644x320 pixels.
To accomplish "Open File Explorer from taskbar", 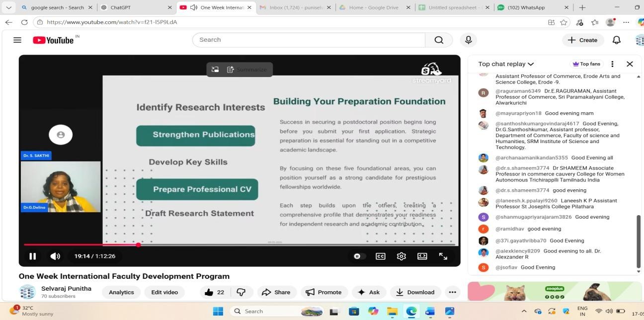I will pyautogui.click(x=392, y=311).
